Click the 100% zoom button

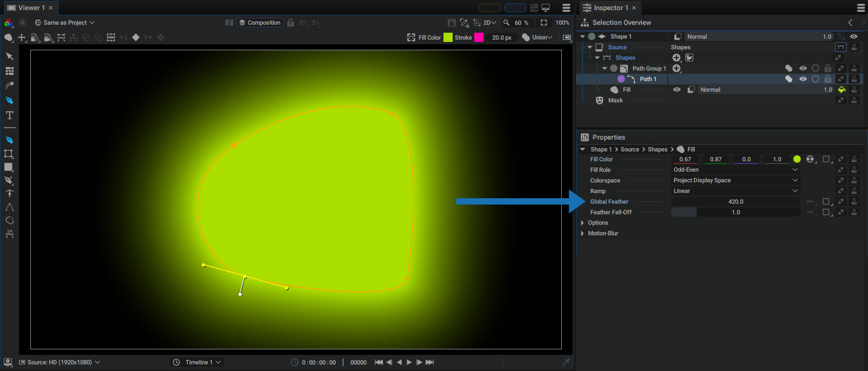click(x=562, y=23)
